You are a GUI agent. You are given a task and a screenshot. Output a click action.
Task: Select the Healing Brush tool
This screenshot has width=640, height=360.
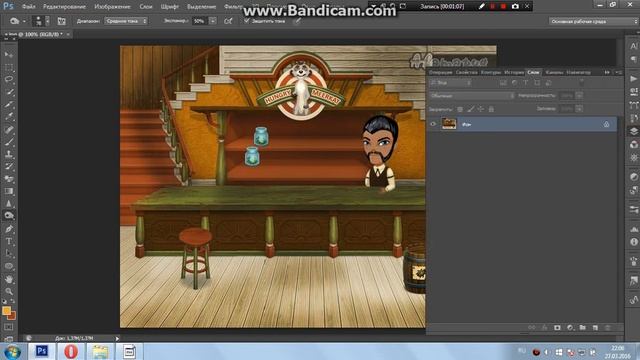[9, 130]
